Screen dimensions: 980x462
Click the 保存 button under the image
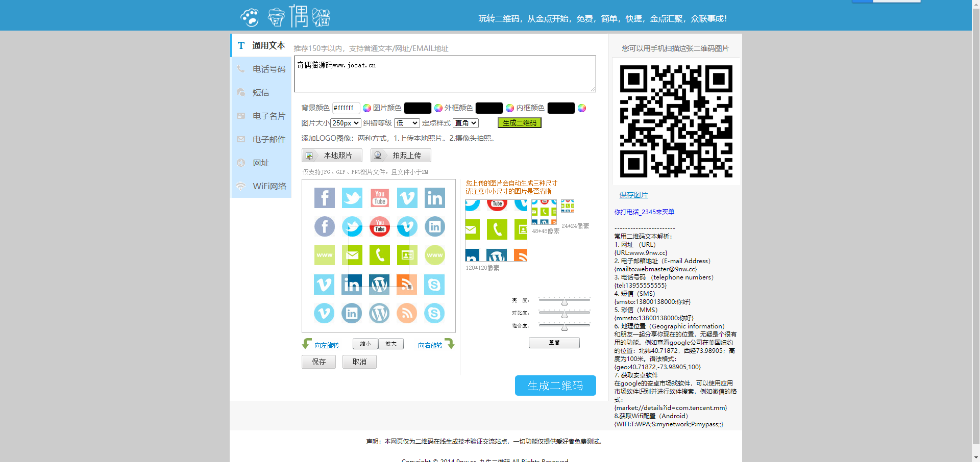tap(318, 362)
